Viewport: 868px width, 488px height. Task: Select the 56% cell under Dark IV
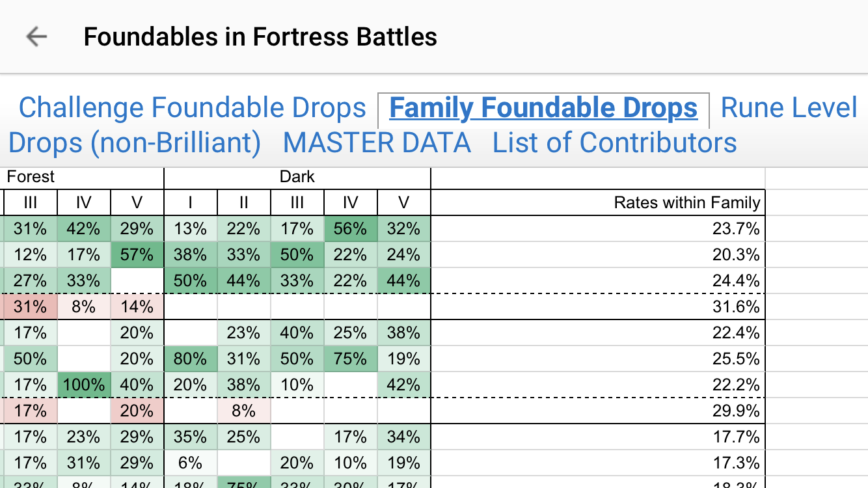tap(350, 228)
